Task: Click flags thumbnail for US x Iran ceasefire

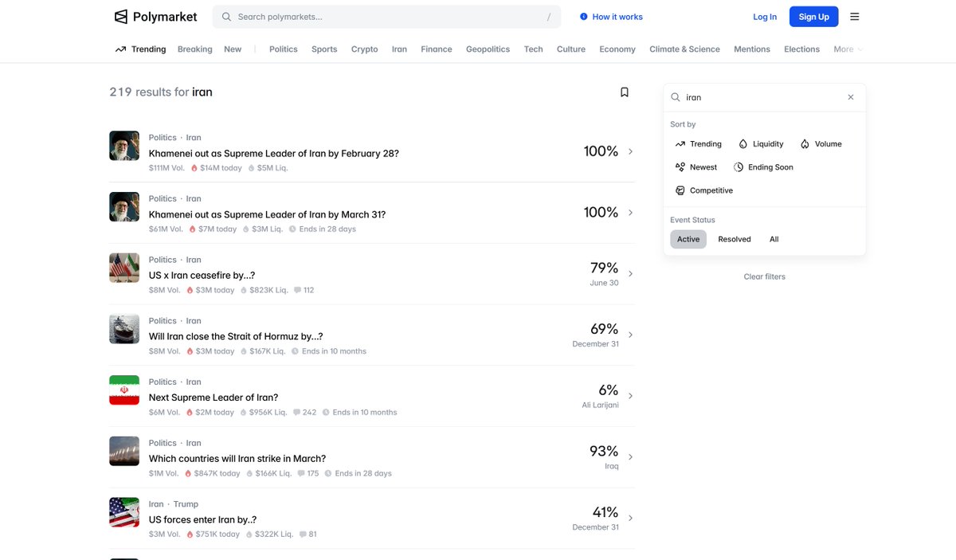Action: coord(124,268)
